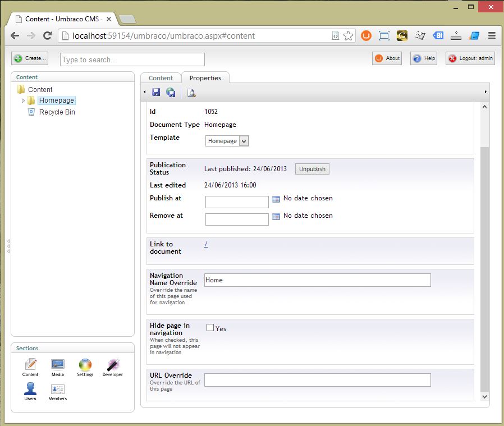The height and width of the screenshot is (426, 504).
Task: Select Homepage in the content tree
Action: 57,100
